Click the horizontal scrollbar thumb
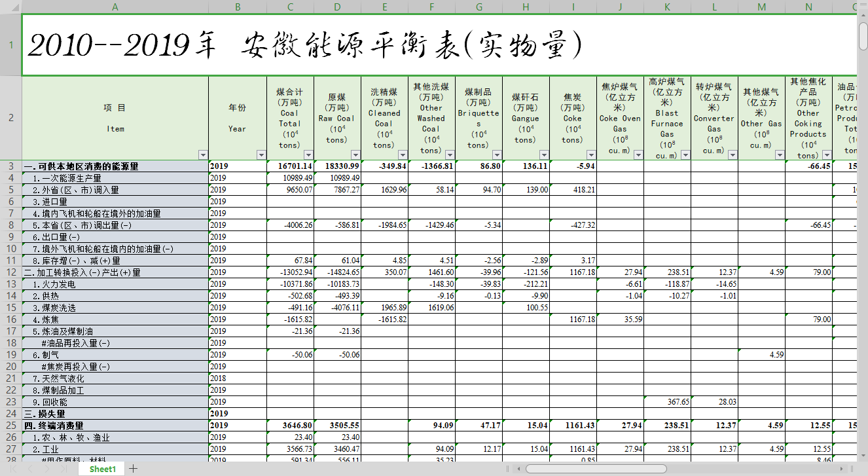Viewport: 868px width, 476px height. [596, 469]
